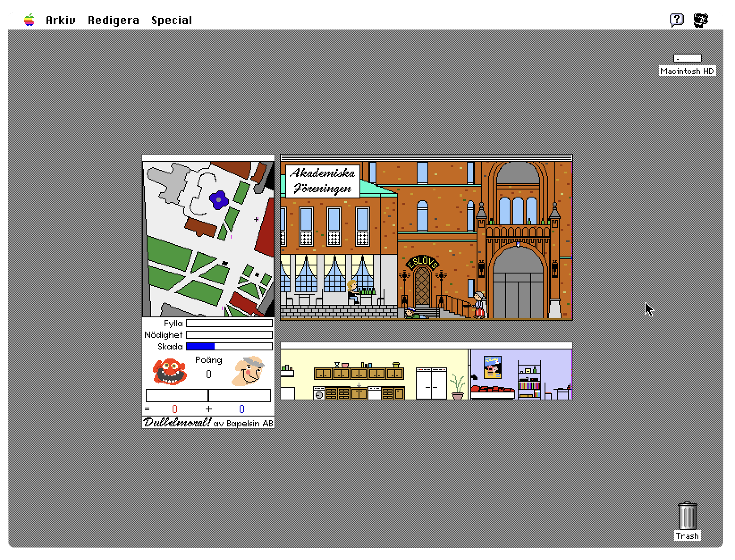Image resolution: width=735 pixels, height=560 pixels.
Task: Click the person lying on the ground
Action: [x=414, y=313]
